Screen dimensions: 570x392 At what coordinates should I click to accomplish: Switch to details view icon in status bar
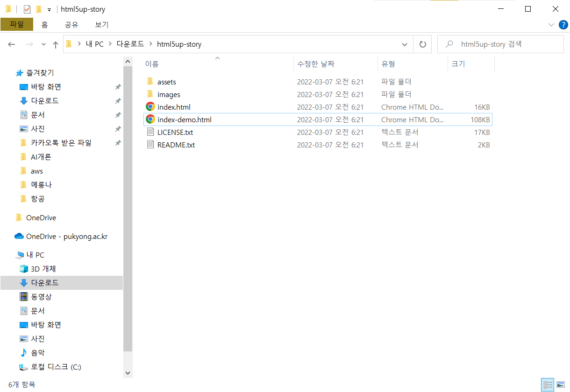point(548,385)
